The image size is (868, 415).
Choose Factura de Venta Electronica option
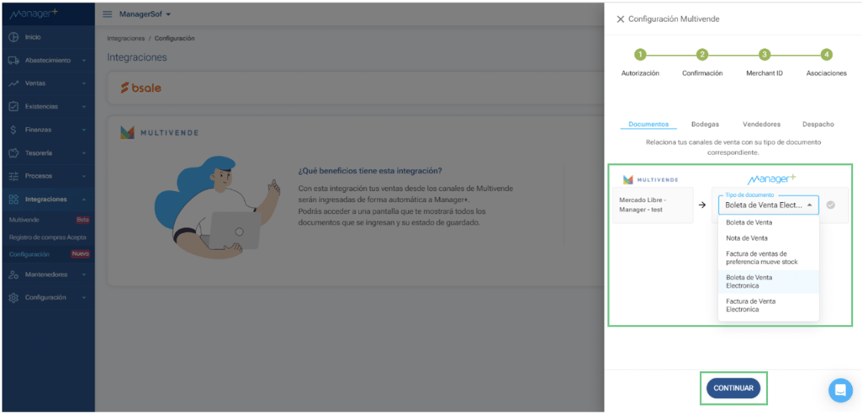click(769, 306)
